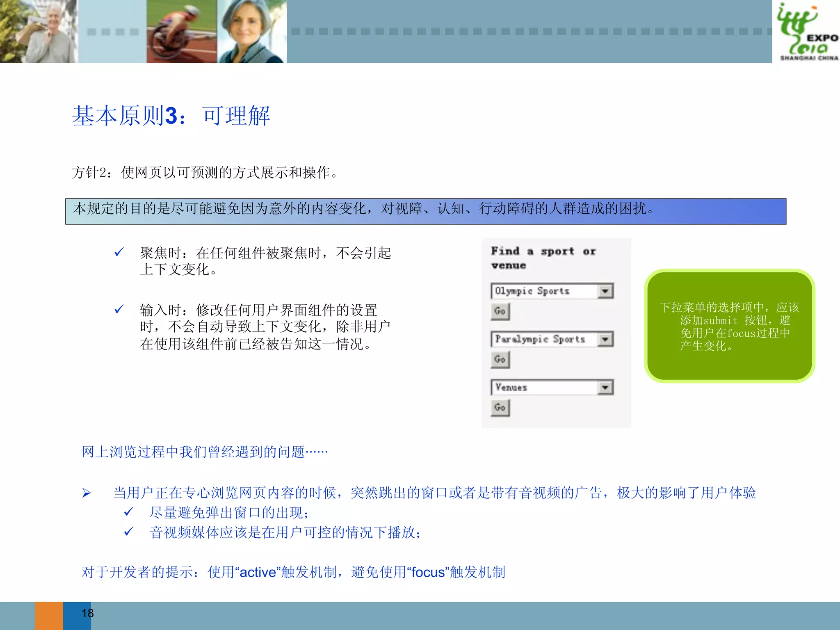Click the bullet text starting 输入时
Screen dimensions: 840x630
click(265, 327)
